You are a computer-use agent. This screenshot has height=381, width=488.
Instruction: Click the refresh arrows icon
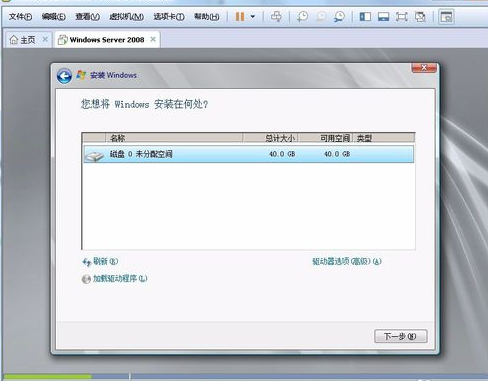(86, 262)
